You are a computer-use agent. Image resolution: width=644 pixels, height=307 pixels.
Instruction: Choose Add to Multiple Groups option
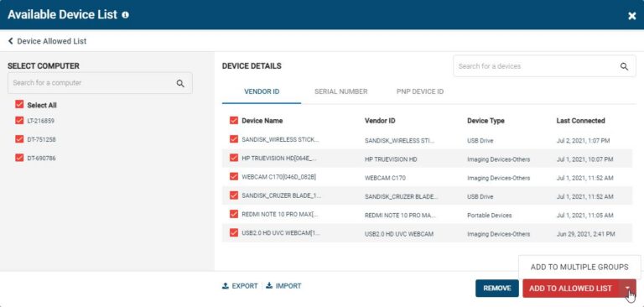point(579,267)
